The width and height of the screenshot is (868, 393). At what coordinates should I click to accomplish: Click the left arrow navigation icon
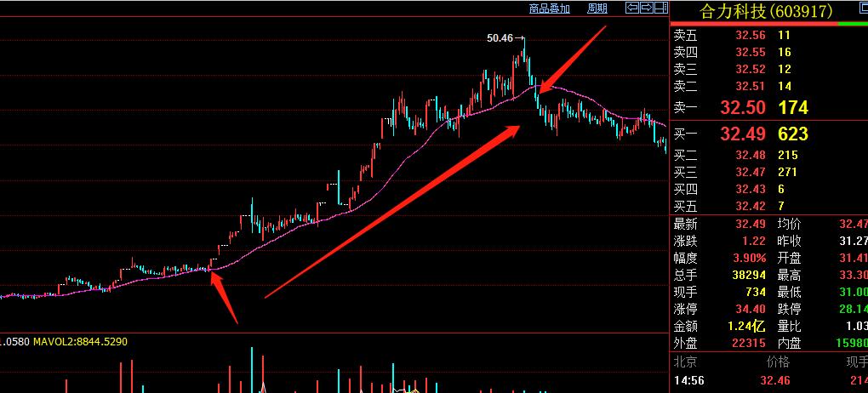(632, 8)
